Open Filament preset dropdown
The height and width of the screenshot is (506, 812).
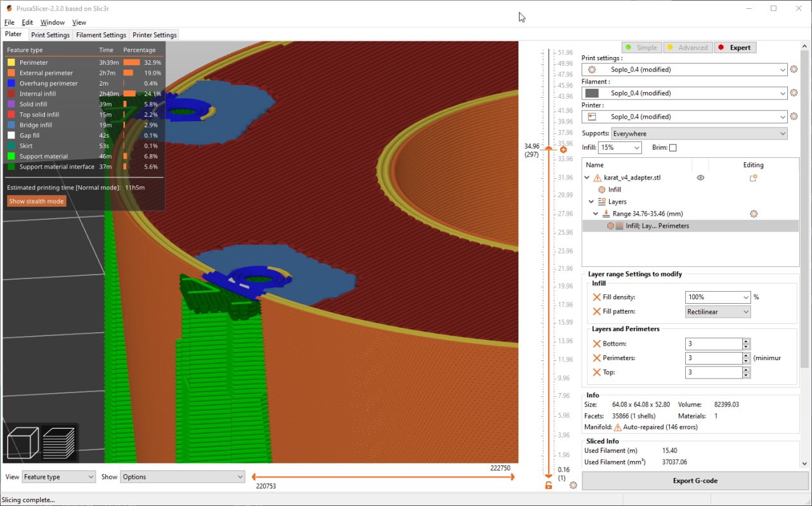pyautogui.click(x=684, y=93)
